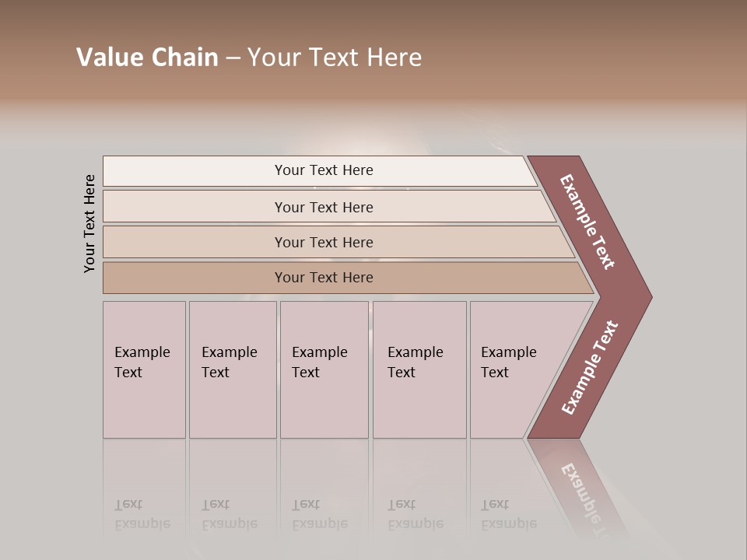The height and width of the screenshot is (560, 747).
Task: Click the vertical "Your Text Here" side label
Action: tap(90, 224)
